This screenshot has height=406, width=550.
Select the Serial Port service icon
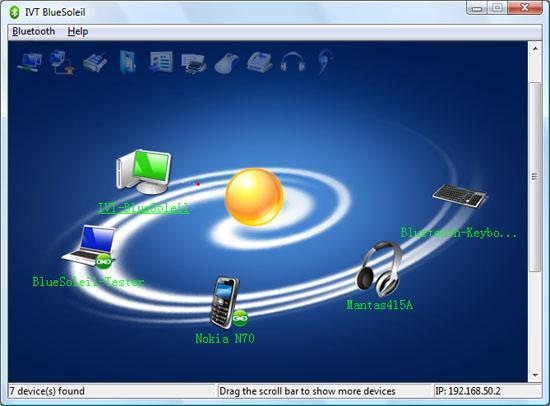(95, 62)
